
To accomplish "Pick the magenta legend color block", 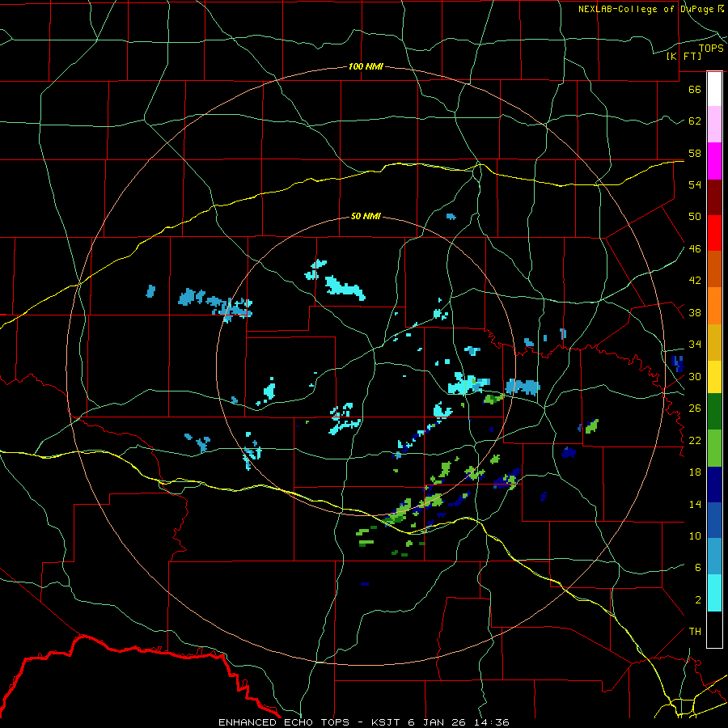I will [714, 161].
